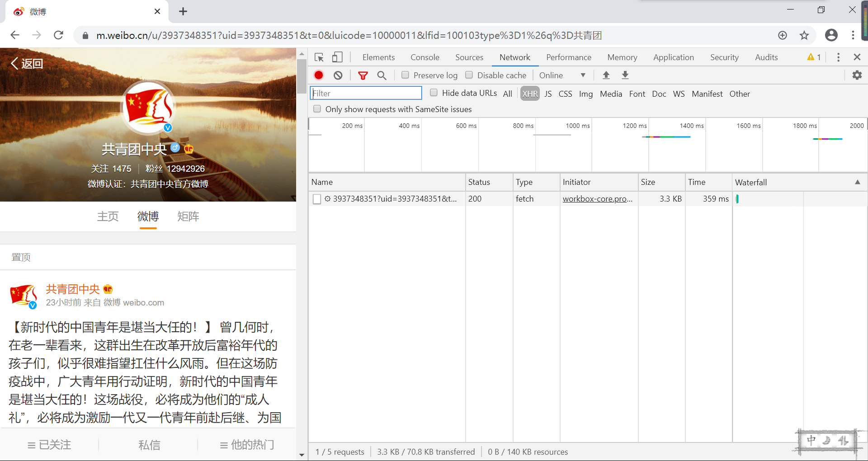868x461 pixels.
Task: Toggle the network filter funnel icon
Action: 363,75
